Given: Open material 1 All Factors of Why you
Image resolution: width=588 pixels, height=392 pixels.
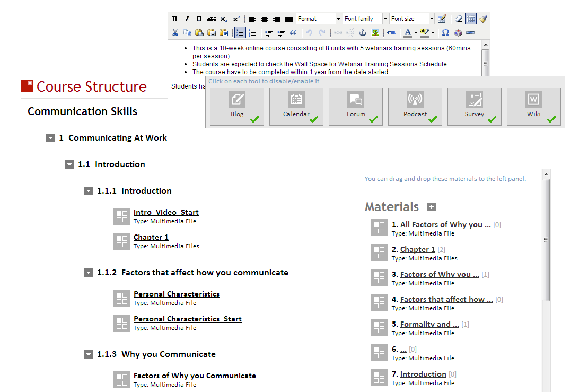Looking at the screenshot, I should [x=445, y=224].
